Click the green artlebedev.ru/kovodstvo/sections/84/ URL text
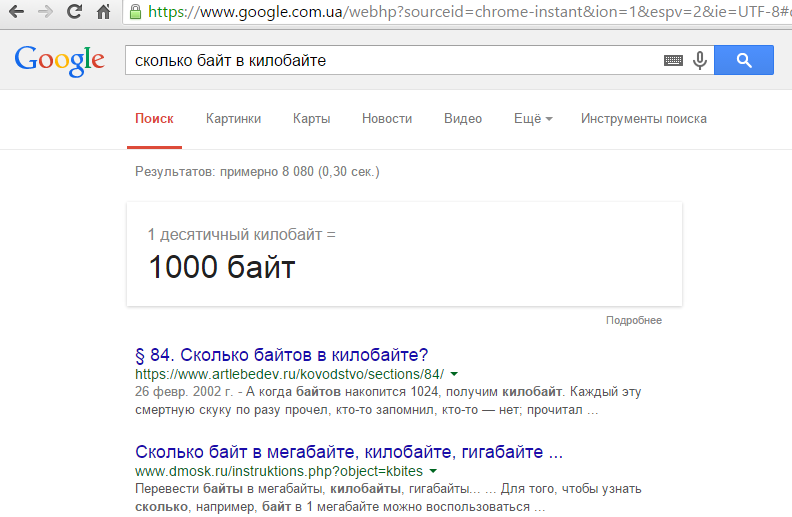This screenshot has height=517, width=792. click(x=289, y=374)
